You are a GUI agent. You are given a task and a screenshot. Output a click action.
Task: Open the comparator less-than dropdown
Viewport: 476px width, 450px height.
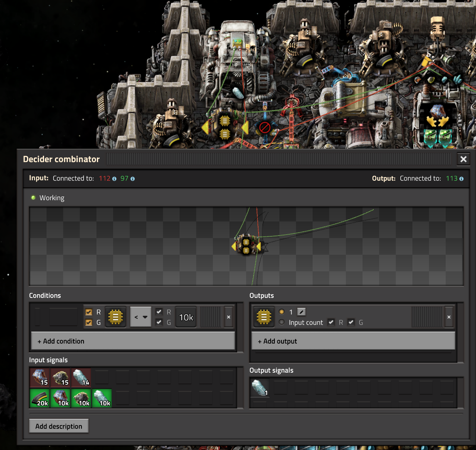pos(141,317)
